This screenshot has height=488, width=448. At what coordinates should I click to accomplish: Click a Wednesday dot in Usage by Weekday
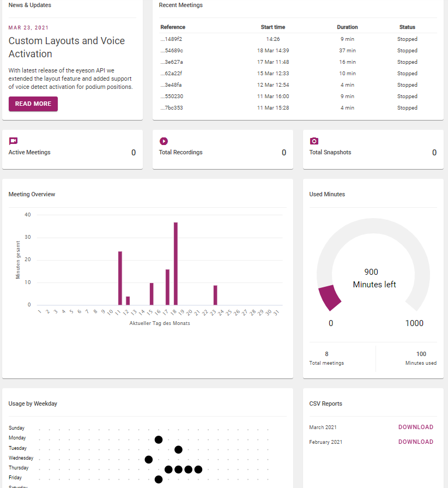click(x=148, y=458)
